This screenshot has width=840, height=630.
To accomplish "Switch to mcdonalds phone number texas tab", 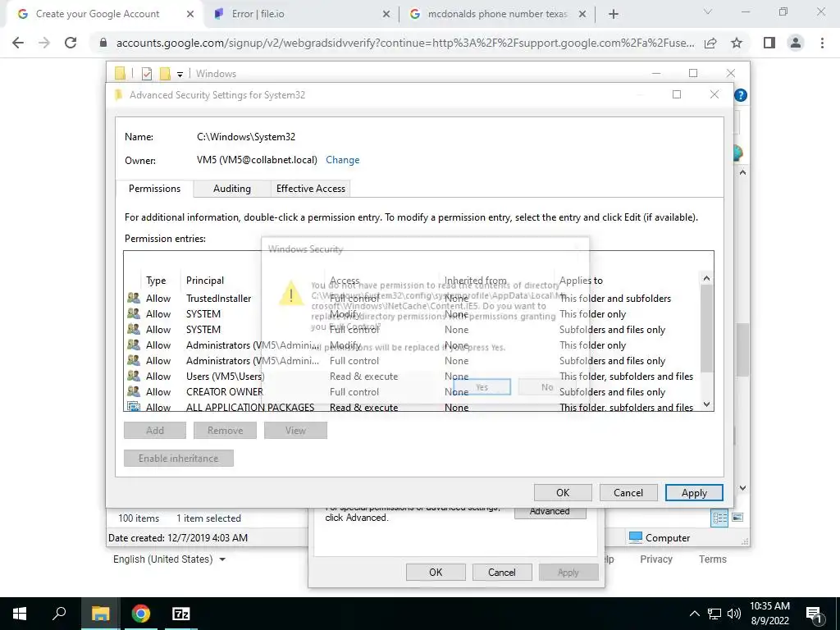I will point(498,14).
